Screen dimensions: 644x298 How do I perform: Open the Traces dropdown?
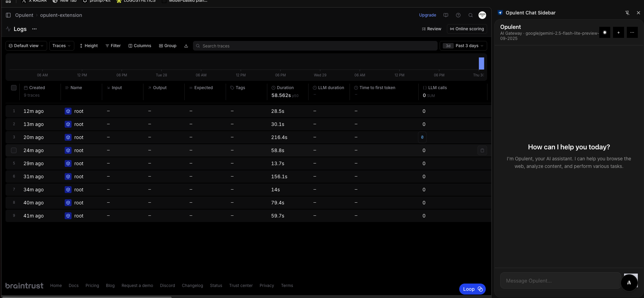point(62,46)
